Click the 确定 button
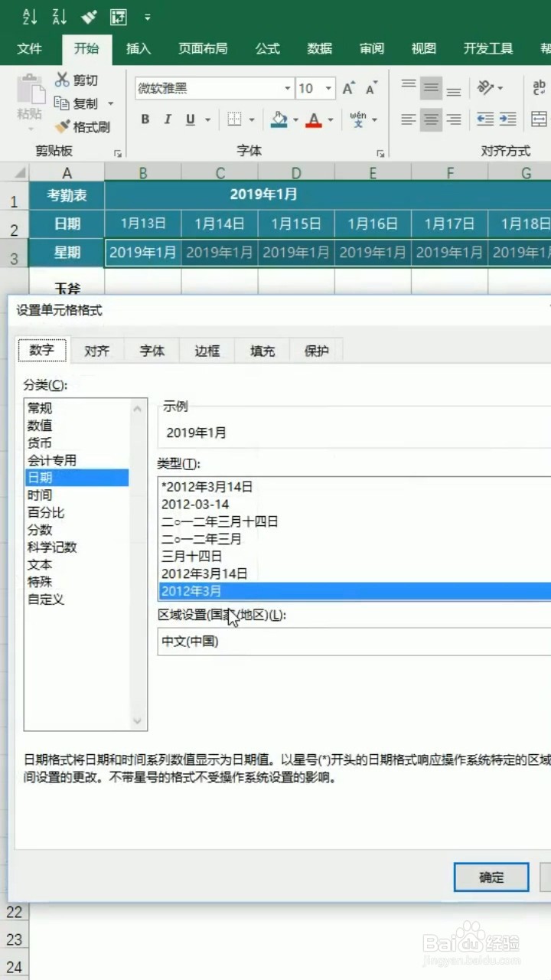 pos(491,877)
